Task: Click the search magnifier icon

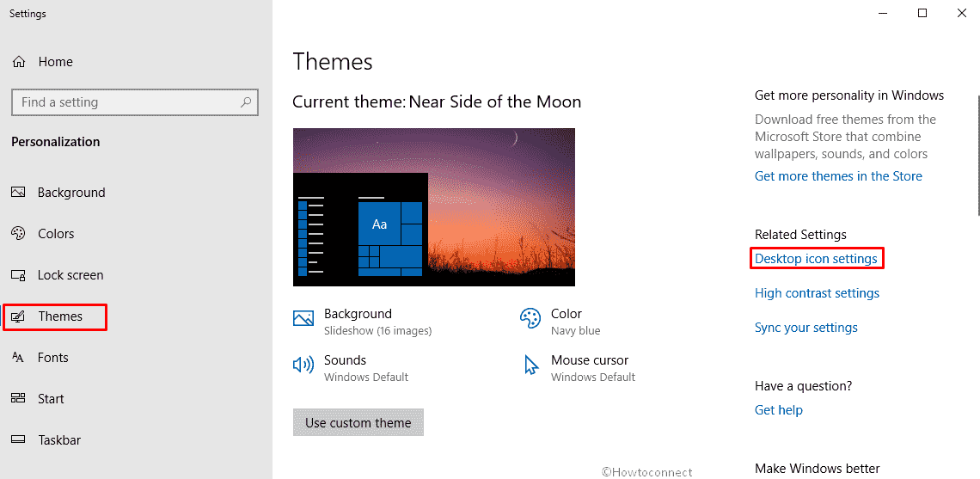Action: pyautogui.click(x=246, y=102)
